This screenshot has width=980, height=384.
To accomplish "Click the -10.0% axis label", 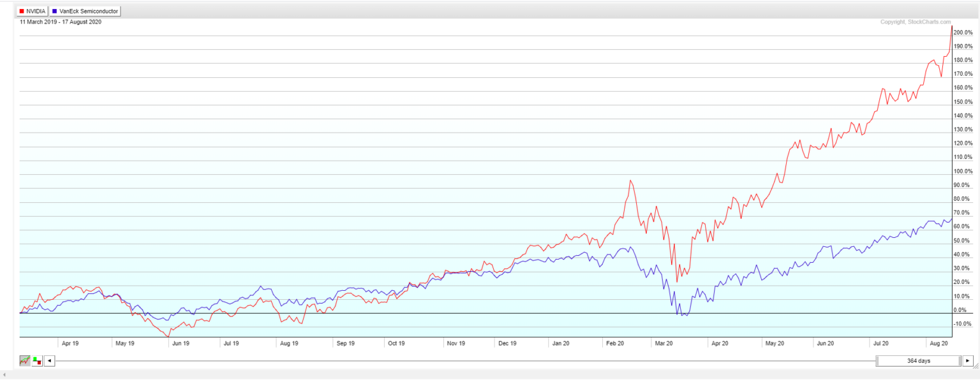I will coord(963,324).
